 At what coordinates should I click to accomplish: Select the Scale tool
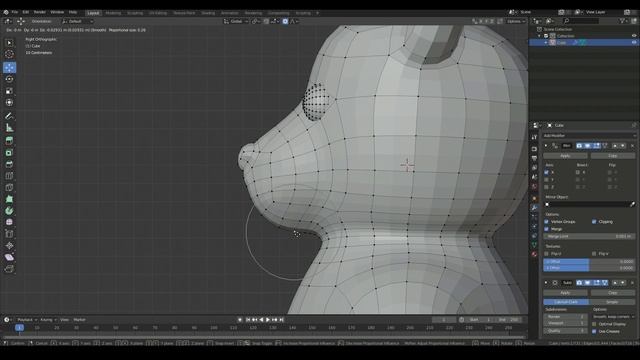tap(9, 91)
